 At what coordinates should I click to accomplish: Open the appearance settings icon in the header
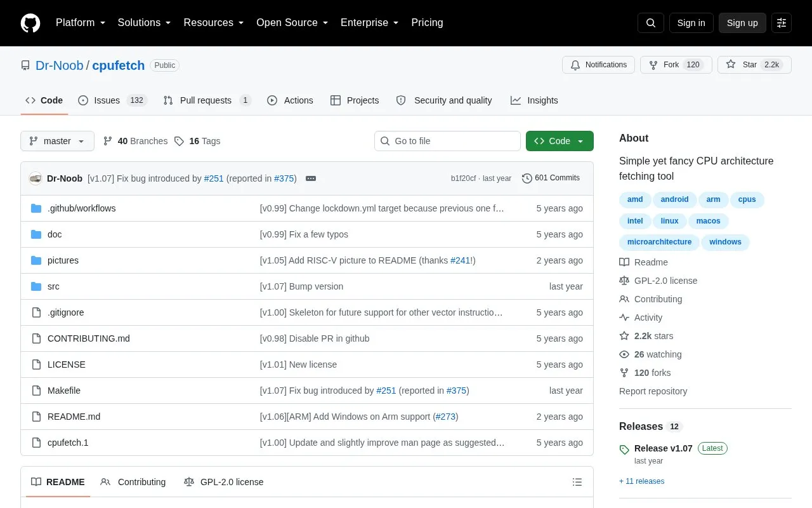[782, 23]
